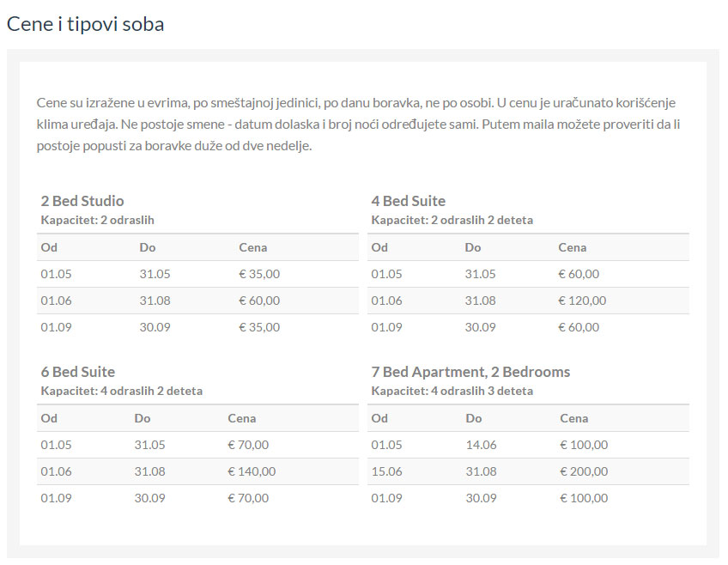
Task: Click the € 60,00 price in 2 Bed Studio table
Action: [x=259, y=301]
